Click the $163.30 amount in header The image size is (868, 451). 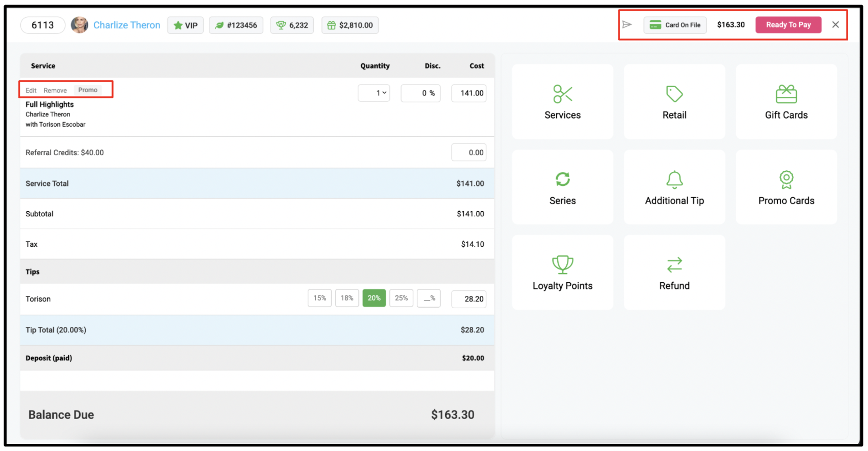[731, 25]
